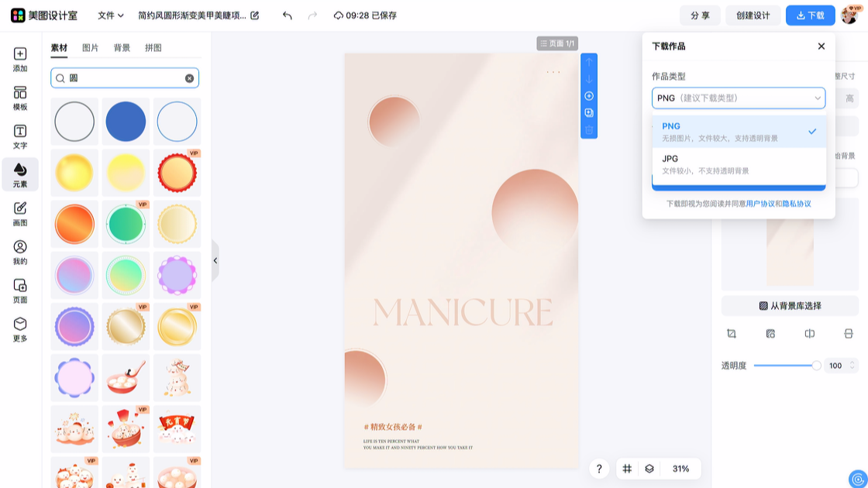This screenshot has height=488, width=868.
Task: Click the 透明度 opacity slider handle
Action: pos(816,366)
